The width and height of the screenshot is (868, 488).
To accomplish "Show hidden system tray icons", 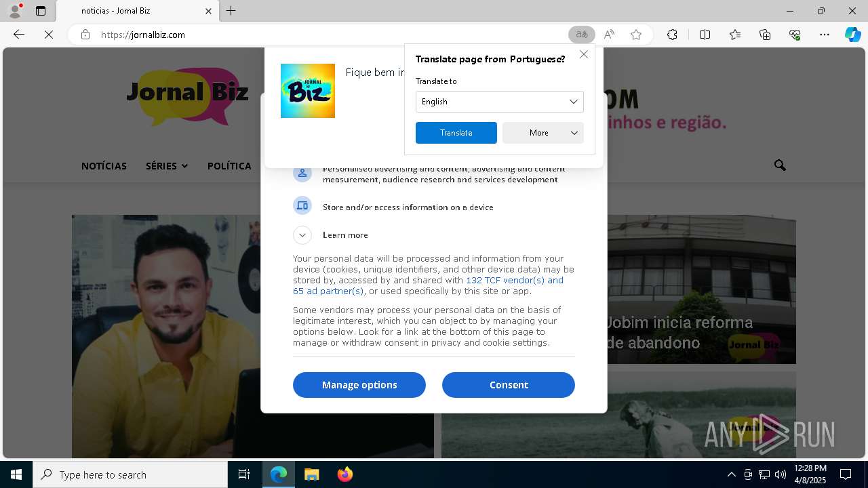I will pyautogui.click(x=731, y=474).
